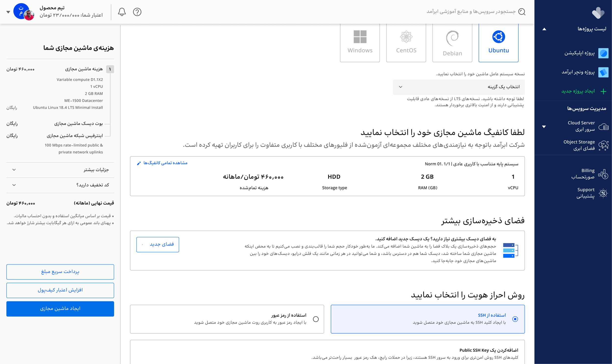Select the SSH authentication radio button
Viewport: 612px width, 364px height.
coord(515,319)
